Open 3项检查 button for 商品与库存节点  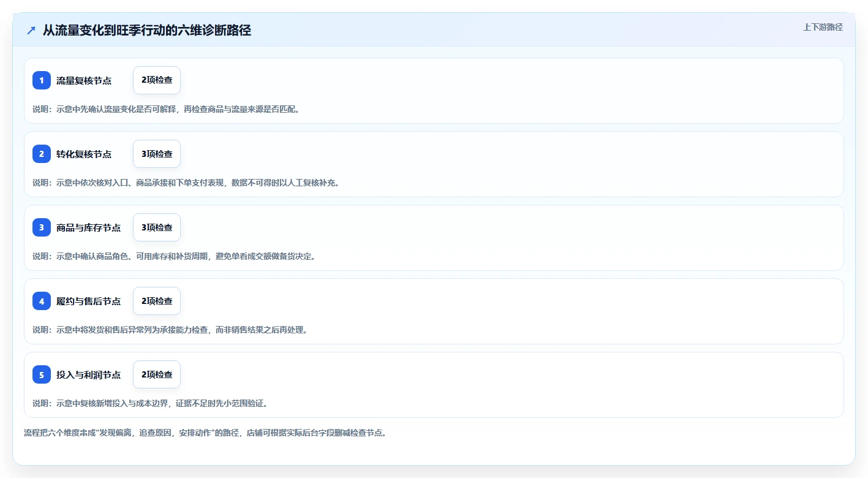point(157,227)
